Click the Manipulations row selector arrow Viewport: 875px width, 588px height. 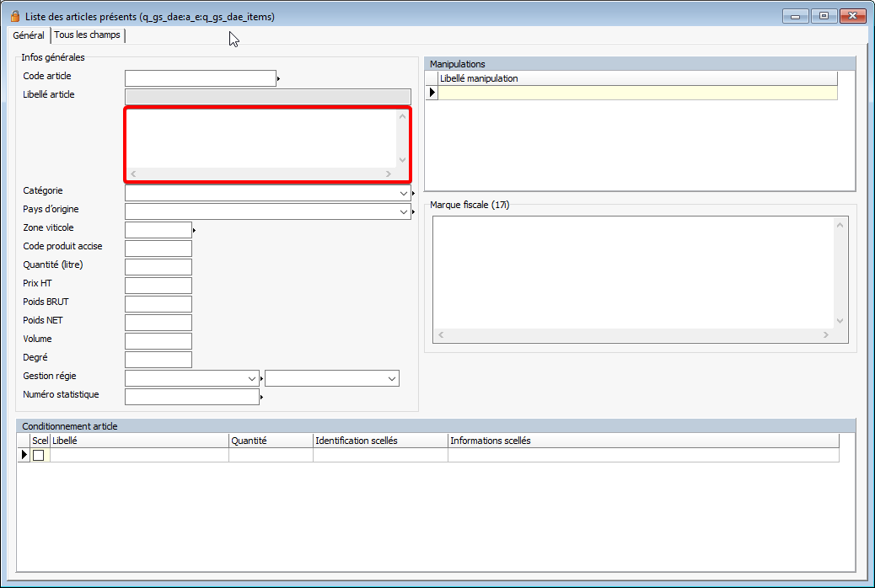(432, 93)
